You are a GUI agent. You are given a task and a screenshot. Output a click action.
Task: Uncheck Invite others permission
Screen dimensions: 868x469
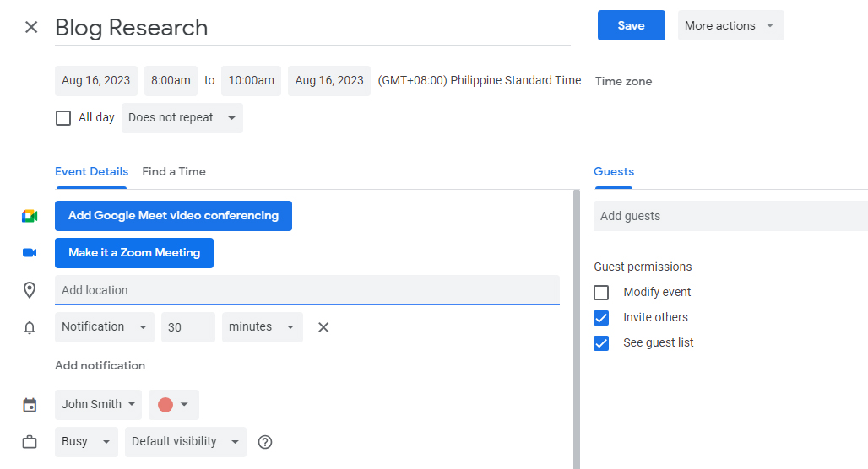click(601, 317)
